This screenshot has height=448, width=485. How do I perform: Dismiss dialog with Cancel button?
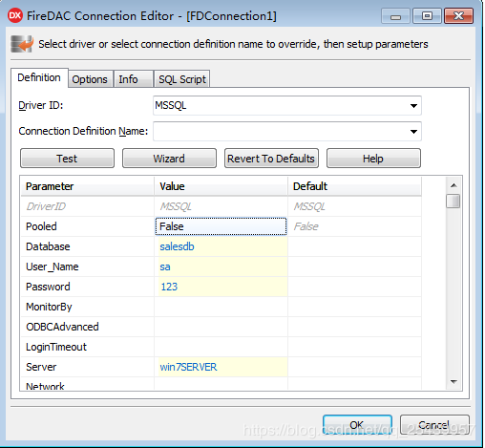(434, 425)
